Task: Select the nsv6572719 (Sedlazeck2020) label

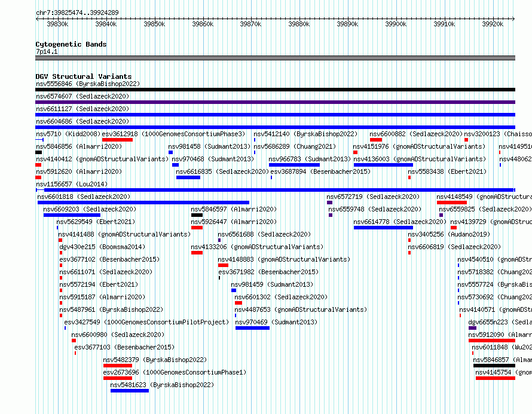Action: [373, 197]
